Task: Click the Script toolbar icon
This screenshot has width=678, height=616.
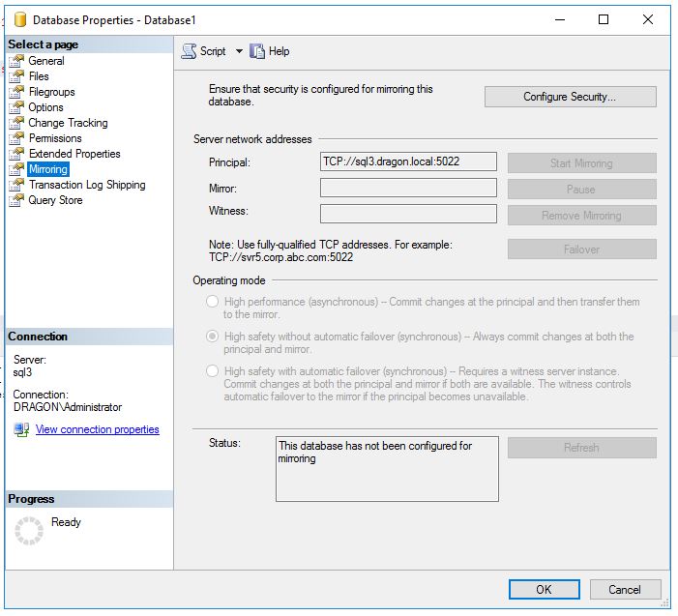Action: tap(190, 51)
